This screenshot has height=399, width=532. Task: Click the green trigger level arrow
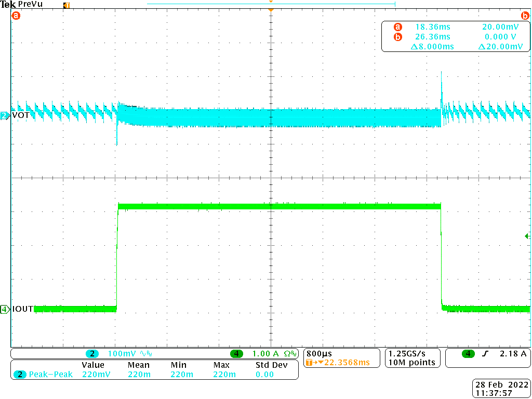(x=527, y=236)
